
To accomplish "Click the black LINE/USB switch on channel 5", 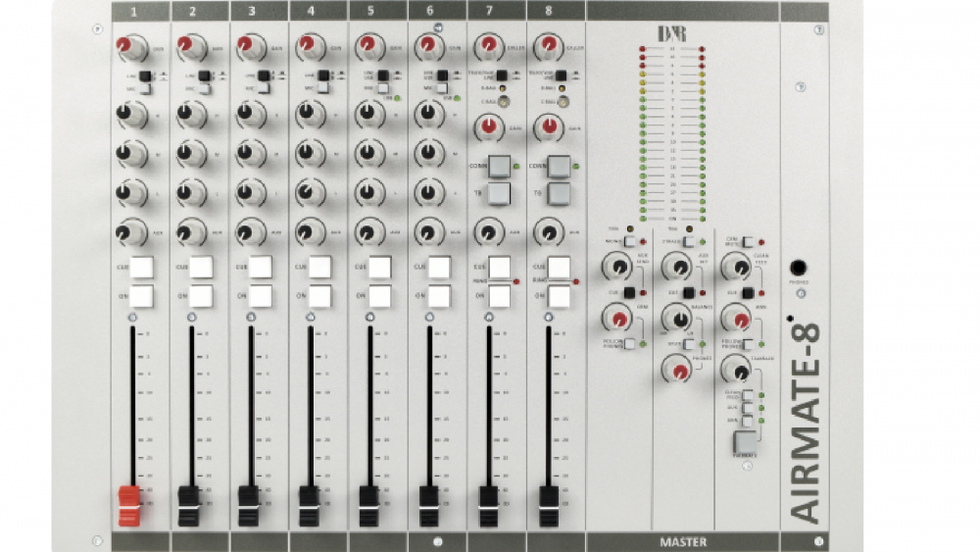I will (x=383, y=75).
